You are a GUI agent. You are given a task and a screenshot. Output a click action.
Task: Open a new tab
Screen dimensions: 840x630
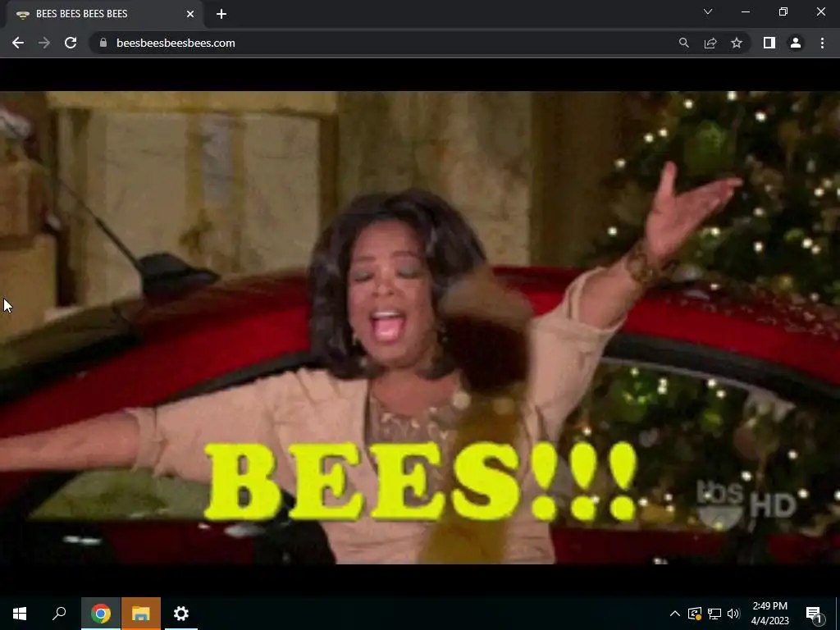221,14
